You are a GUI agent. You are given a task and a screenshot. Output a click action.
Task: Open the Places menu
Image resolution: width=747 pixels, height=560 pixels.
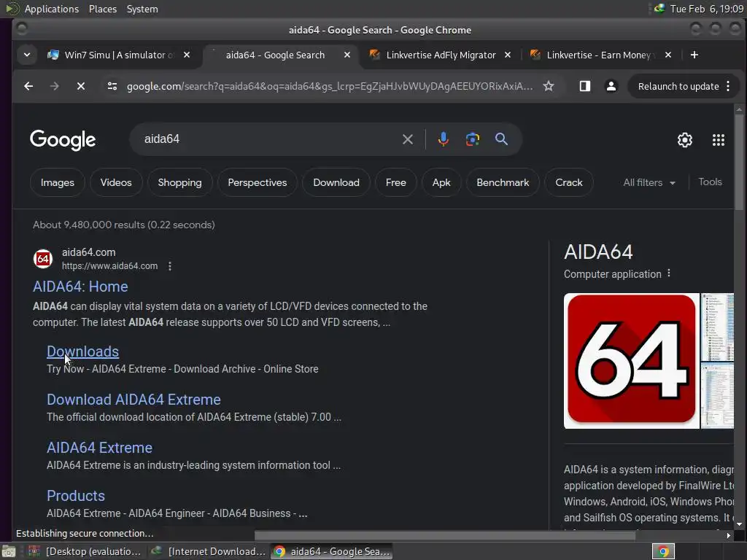(102, 9)
